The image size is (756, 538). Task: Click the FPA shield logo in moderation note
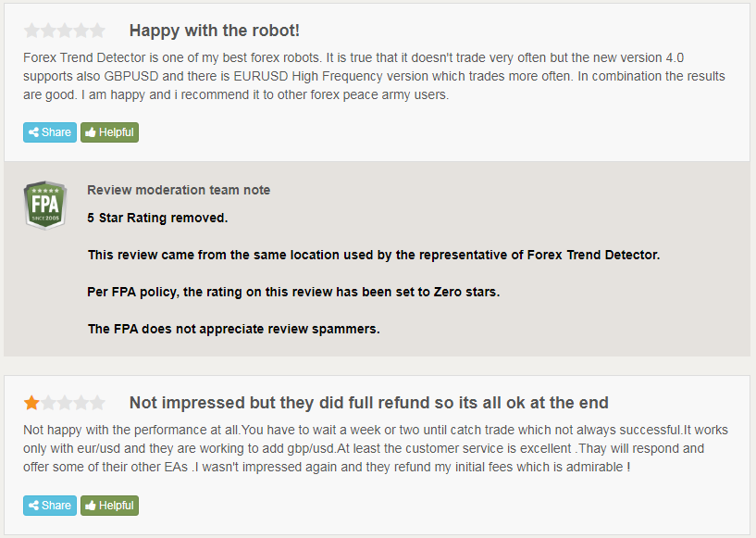44,206
